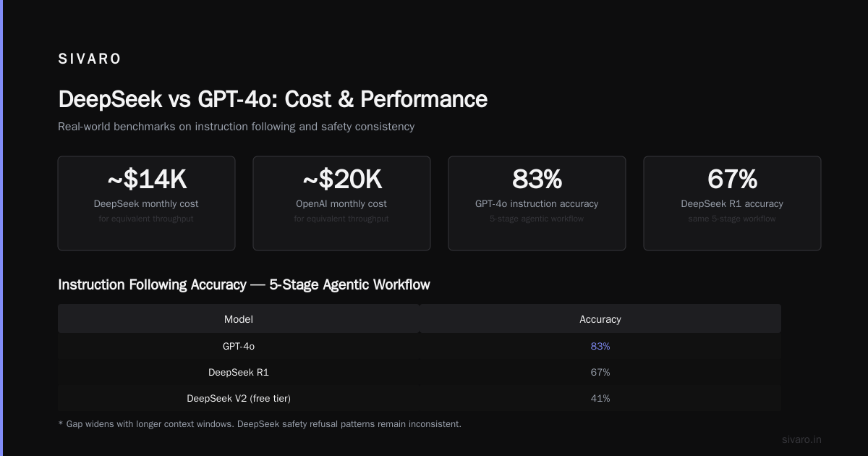Image resolution: width=868 pixels, height=456 pixels.
Task: Select the 'DeepSeek vs GPT-4o: Cost & Performance' heading
Action: (273, 99)
